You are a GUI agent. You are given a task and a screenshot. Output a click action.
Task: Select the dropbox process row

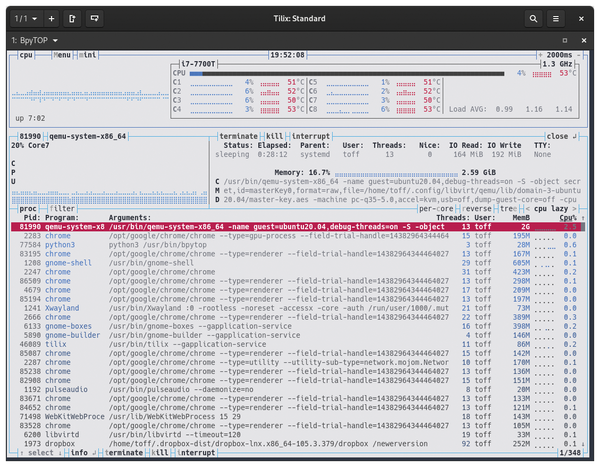(x=298, y=444)
